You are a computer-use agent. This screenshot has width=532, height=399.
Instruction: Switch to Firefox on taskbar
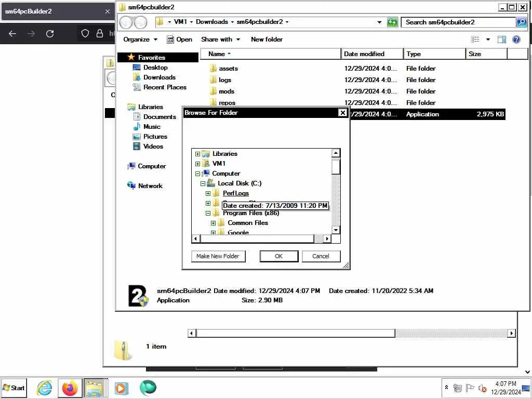point(70,388)
